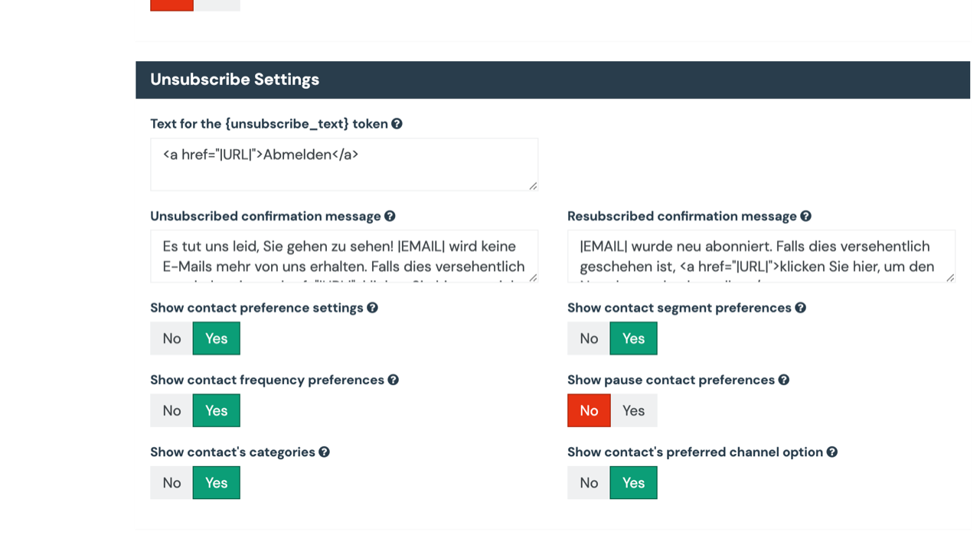Choose No for Show contact frequency preferences

pos(171,410)
